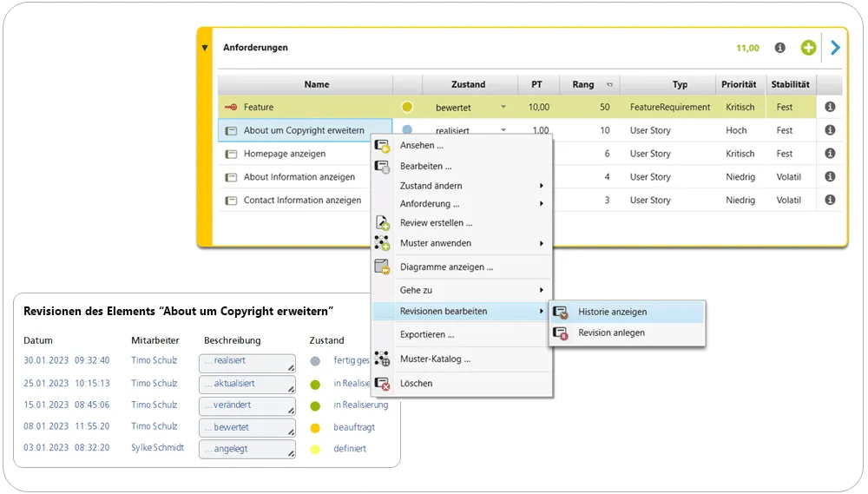
Task: Click the Zustand column header
Action: [x=469, y=84]
